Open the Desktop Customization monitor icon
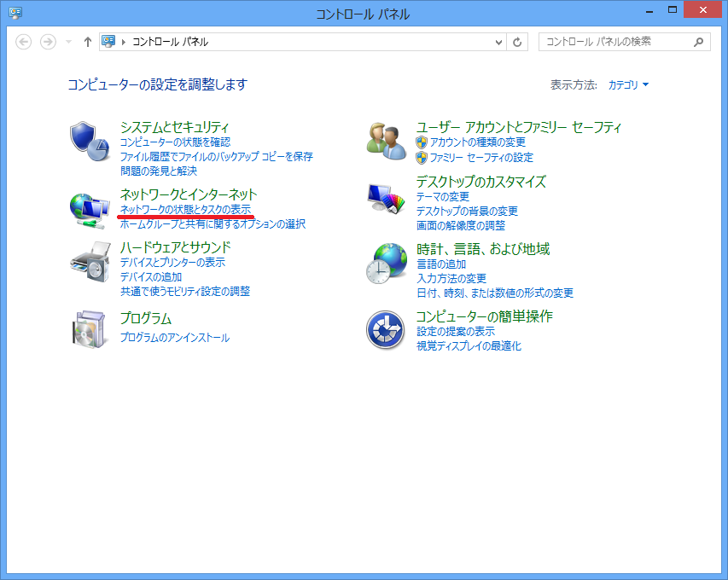This screenshot has width=728, height=580. point(386,198)
